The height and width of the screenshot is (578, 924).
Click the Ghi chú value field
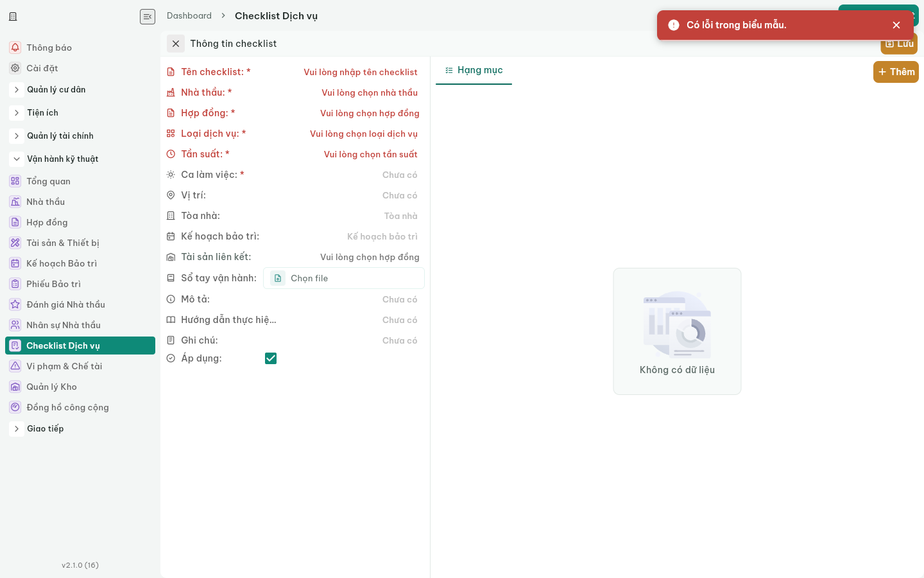344,340
